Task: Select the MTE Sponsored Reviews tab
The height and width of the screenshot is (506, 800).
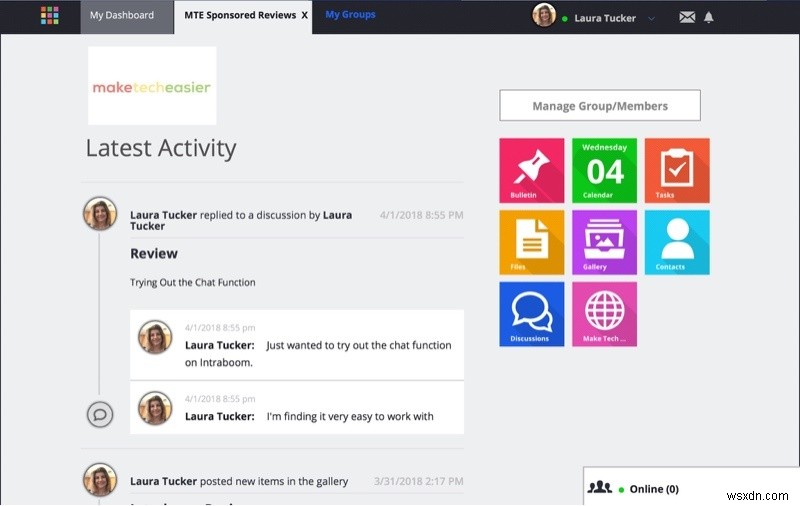Action: click(x=240, y=15)
